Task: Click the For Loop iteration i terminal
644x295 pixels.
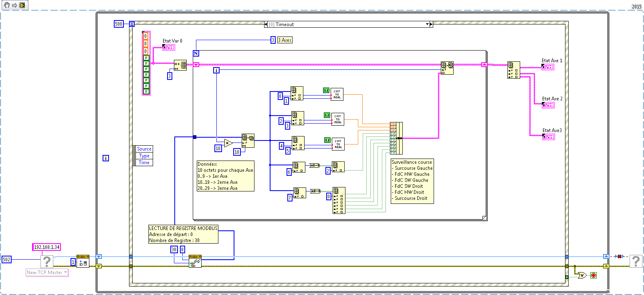Action: pyautogui.click(x=216, y=70)
